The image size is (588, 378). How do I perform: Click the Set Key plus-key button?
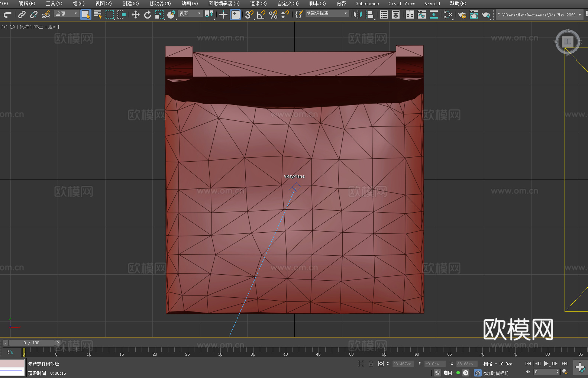click(580, 368)
